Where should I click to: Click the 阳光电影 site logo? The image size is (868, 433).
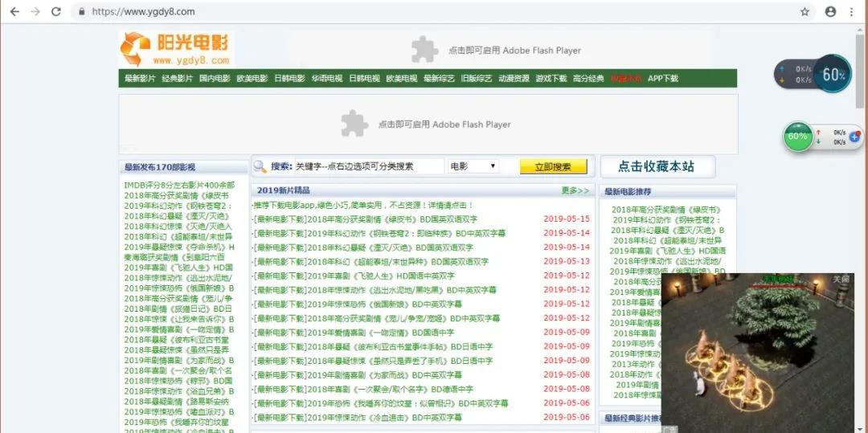pos(177,49)
